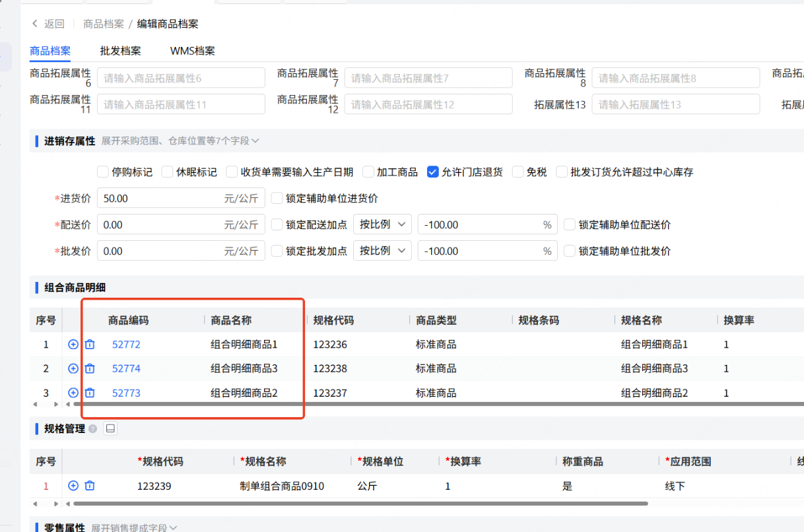Check 锁定配送加点 checkbox
The height and width of the screenshot is (532, 804).
click(x=277, y=224)
